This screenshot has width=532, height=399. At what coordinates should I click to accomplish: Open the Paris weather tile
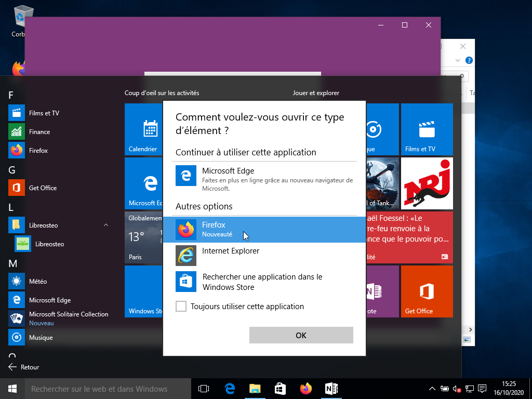click(143, 237)
